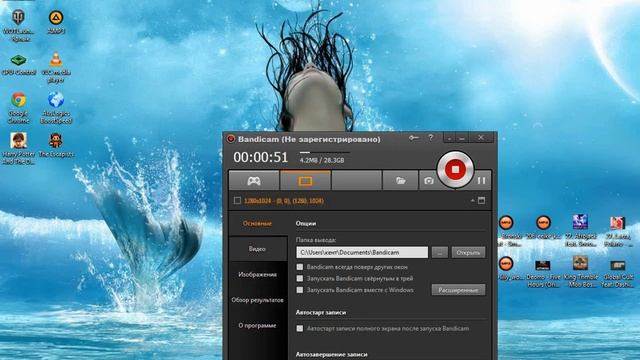Open the Обзор результатов tab
The width and height of the screenshot is (640, 360).
pos(257,300)
